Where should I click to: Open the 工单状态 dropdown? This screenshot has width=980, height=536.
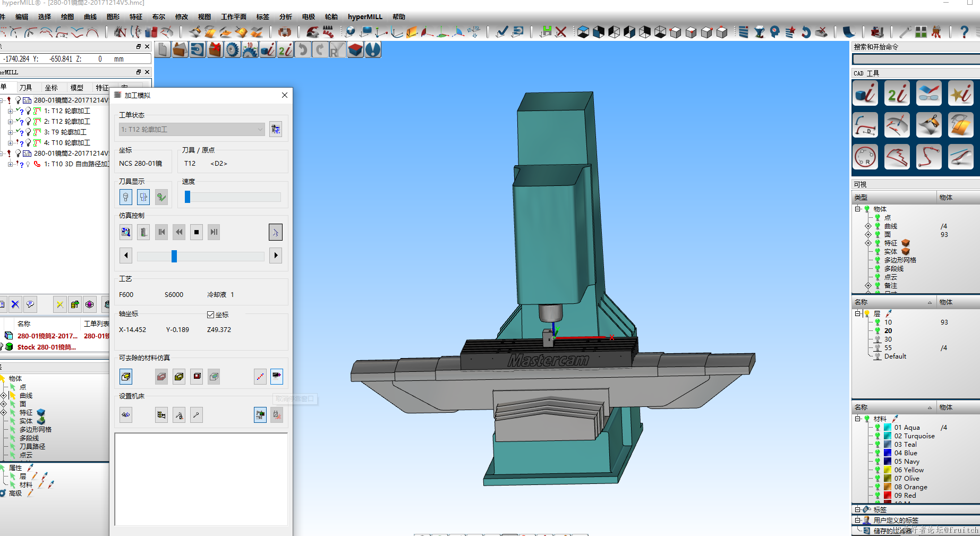point(192,129)
